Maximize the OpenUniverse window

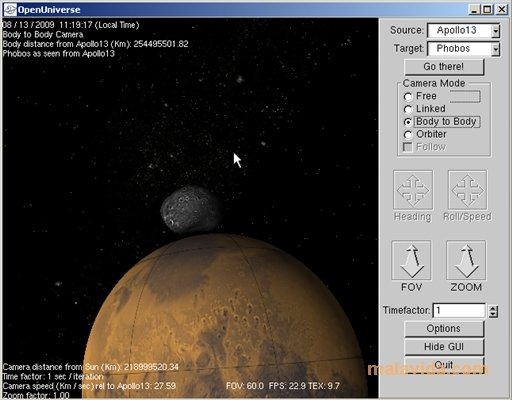487,9
